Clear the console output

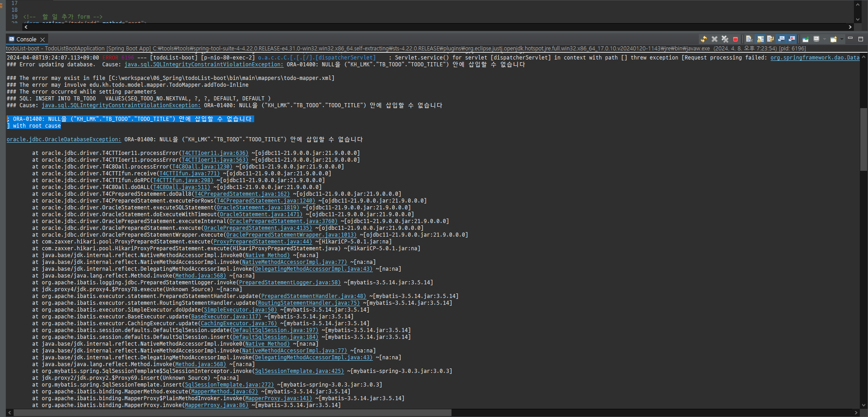point(749,39)
